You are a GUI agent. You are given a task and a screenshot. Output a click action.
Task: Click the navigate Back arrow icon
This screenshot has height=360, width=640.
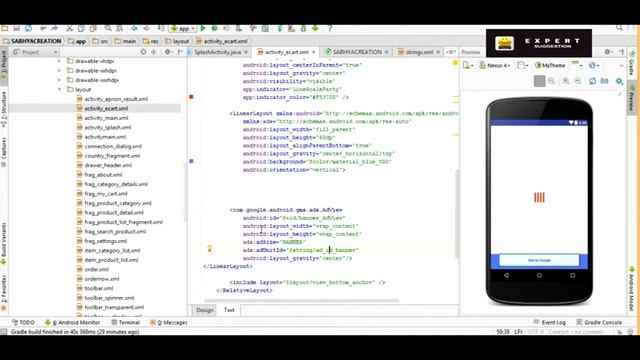coord(134,28)
